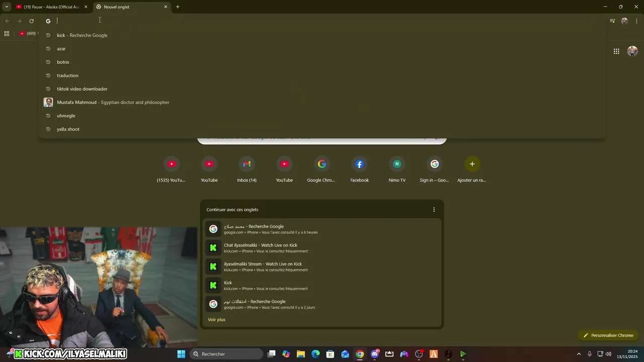The width and height of the screenshot is (644, 362).
Task: Select the 'uhmegle' suggestion
Action: (x=322, y=116)
